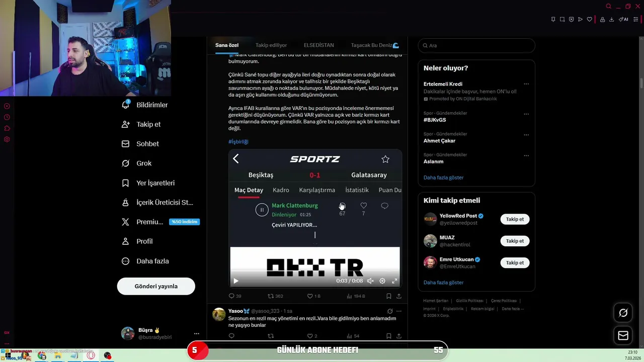
Task: Bookmark the main tweet
Action: [389, 296]
